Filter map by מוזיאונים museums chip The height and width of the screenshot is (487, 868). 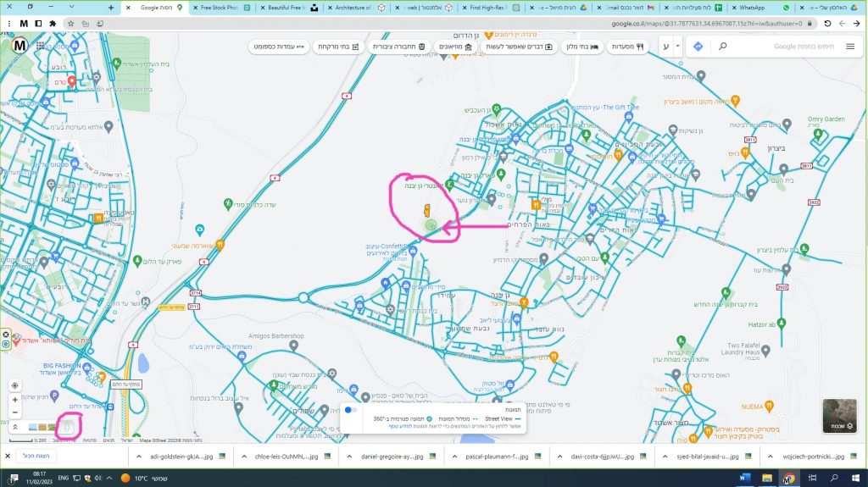[x=455, y=47]
